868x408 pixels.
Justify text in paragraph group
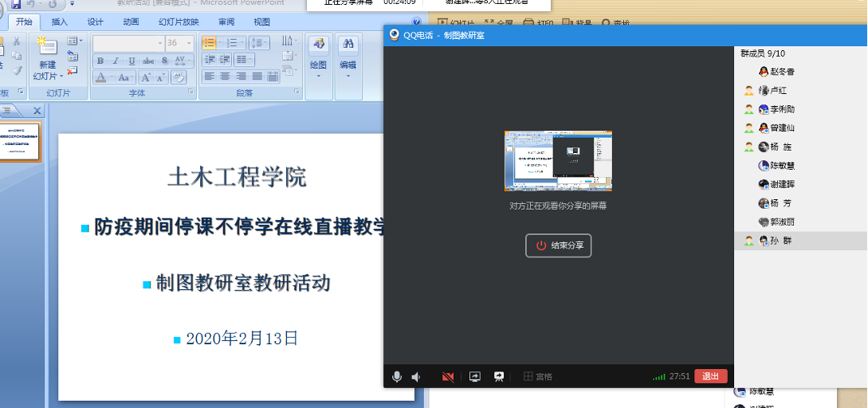tap(257, 76)
